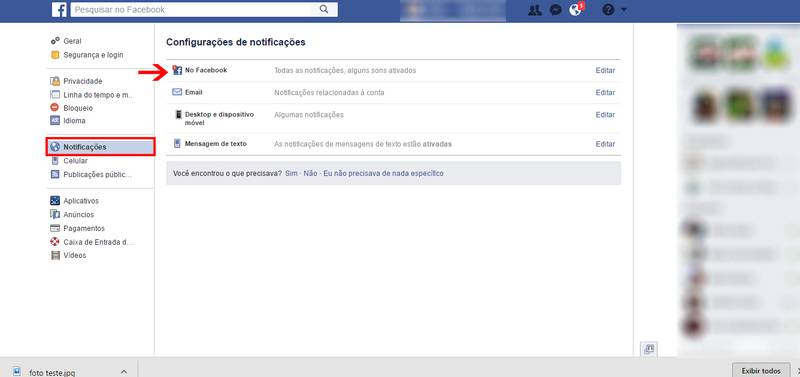
Task: Click the Linha do tempo icon
Action: tap(55, 94)
